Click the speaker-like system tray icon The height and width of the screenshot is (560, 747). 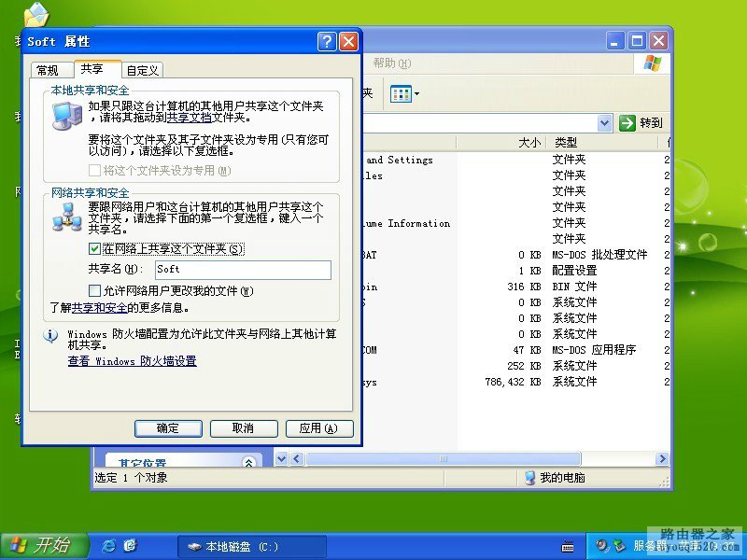(602, 545)
